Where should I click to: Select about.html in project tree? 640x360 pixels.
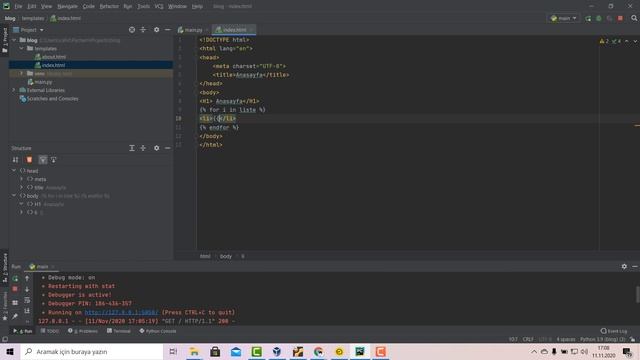coord(53,57)
